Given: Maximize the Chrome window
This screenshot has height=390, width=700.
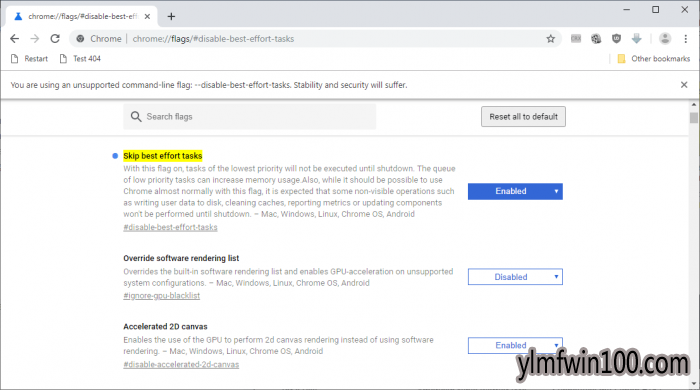Looking at the screenshot, I should (655, 9).
